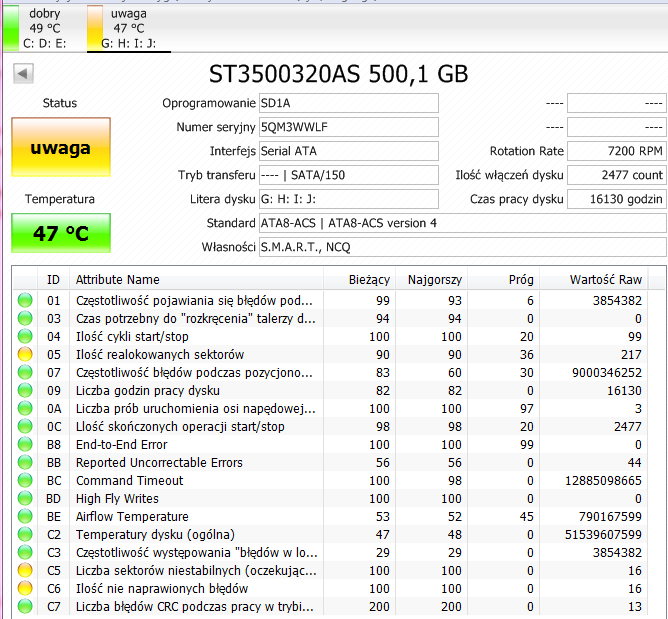This screenshot has width=668, height=619.
Task: Click raw value 790167599 of Airflow Temperature
Action: (610, 516)
